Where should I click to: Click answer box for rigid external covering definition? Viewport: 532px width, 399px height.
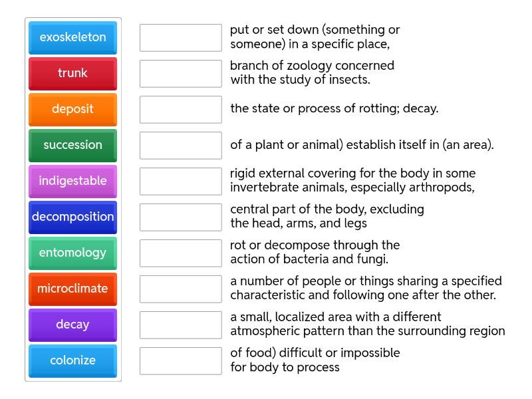(x=180, y=181)
